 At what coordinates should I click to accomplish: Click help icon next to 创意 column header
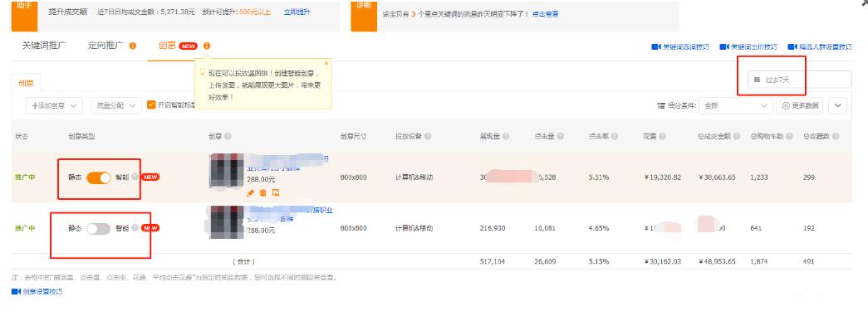click(228, 136)
